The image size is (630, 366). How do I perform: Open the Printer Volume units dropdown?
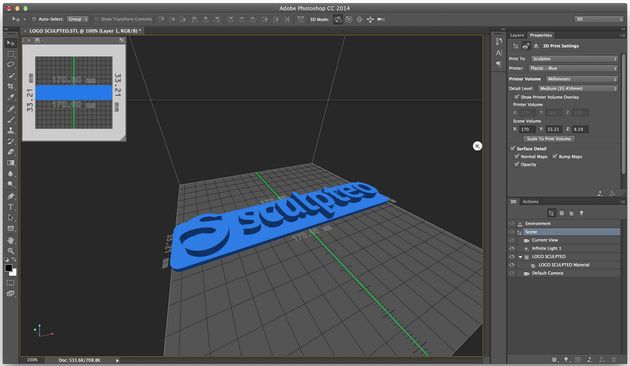coord(581,79)
